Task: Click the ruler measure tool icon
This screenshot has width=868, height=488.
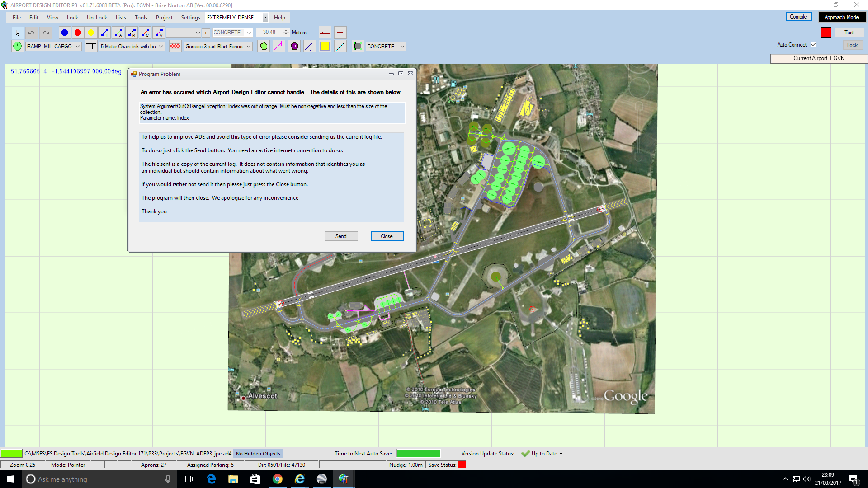Action: coord(325,33)
